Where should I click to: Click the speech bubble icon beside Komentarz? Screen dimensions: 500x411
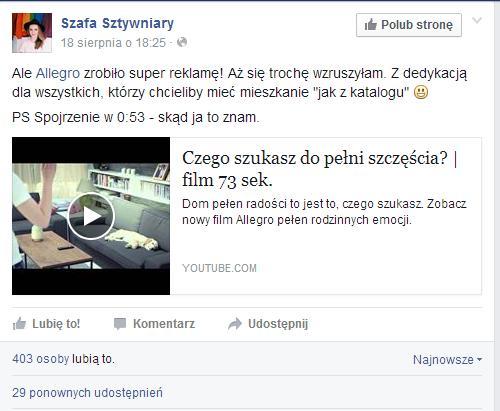[x=120, y=324]
